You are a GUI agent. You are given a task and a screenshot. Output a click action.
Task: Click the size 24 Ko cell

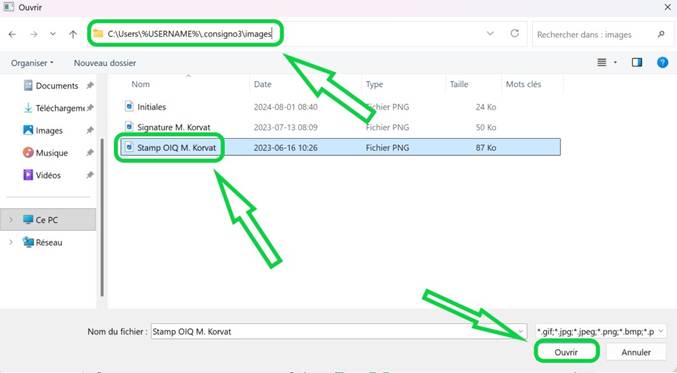click(x=486, y=107)
